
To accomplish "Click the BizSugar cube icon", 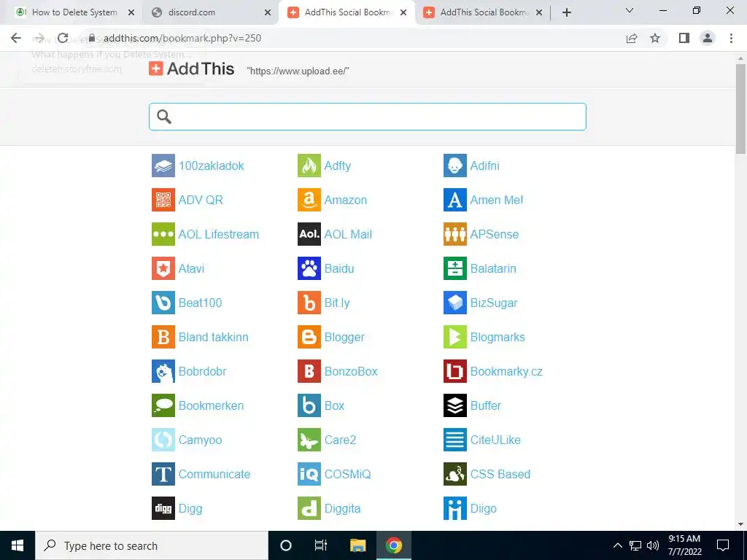I will (454, 303).
